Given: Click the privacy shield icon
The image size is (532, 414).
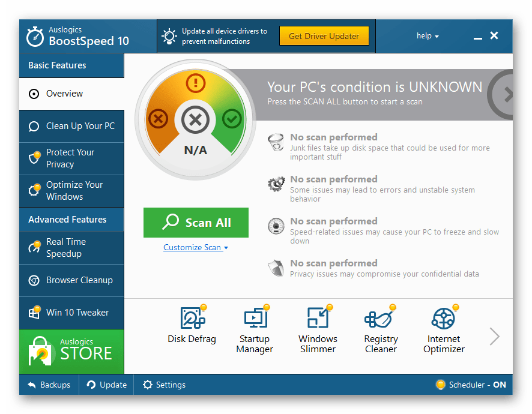Looking at the screenshot, I should (276, 268).
